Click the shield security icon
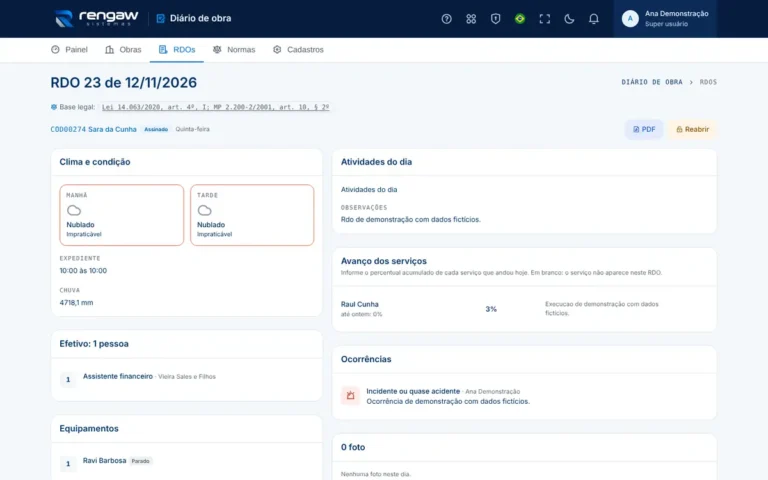This screenshot has height=480, width=768. pyautogui.click(x=495, y=19)
